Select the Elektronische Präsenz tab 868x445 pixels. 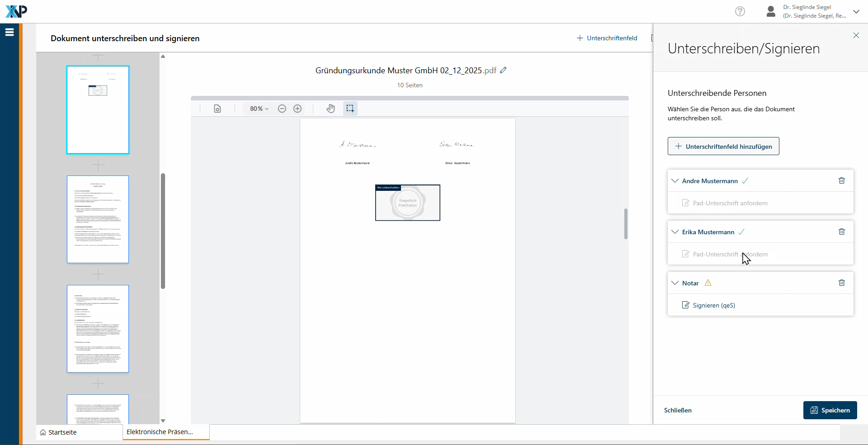click(160, 432)
